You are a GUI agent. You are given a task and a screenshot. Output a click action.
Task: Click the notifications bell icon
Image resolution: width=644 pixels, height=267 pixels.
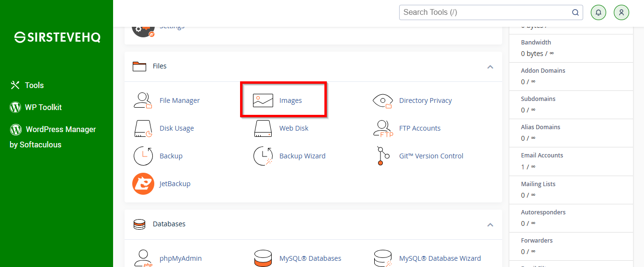(598, 12)
